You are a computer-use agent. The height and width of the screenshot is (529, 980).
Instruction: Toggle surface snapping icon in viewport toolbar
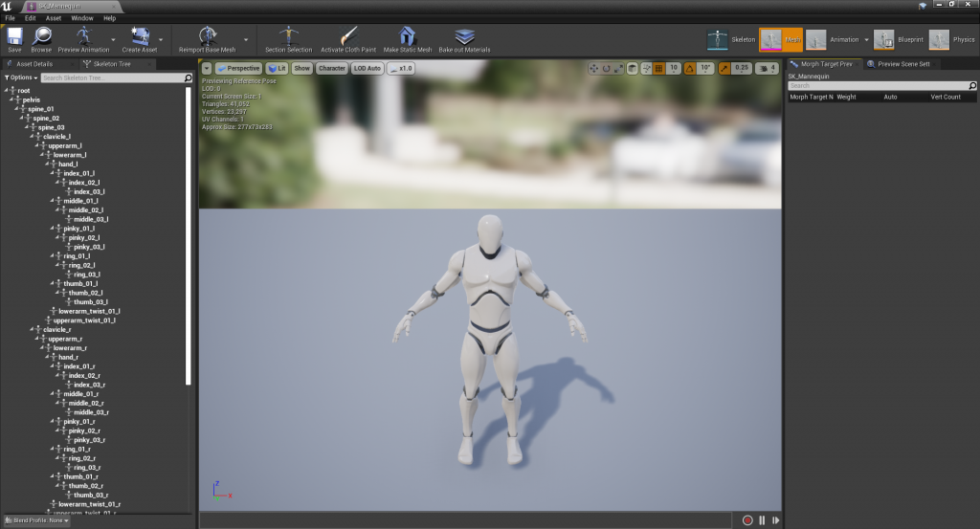tap(646, 68)
